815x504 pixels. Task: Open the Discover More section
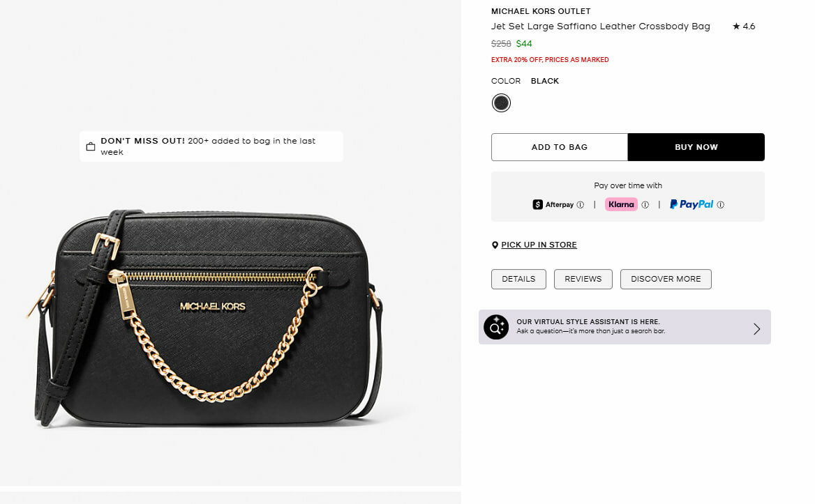pos(666,279)
